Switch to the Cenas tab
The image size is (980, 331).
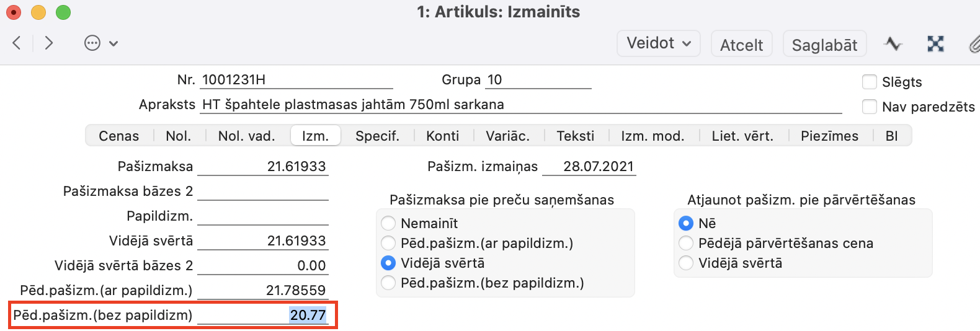pos(118,136)
